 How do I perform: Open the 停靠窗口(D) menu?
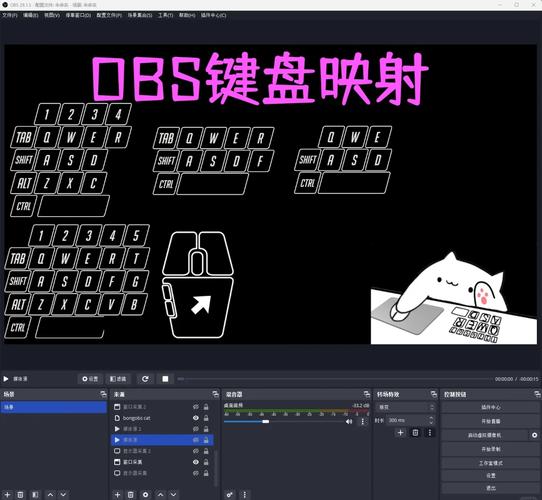pos(78,15)
